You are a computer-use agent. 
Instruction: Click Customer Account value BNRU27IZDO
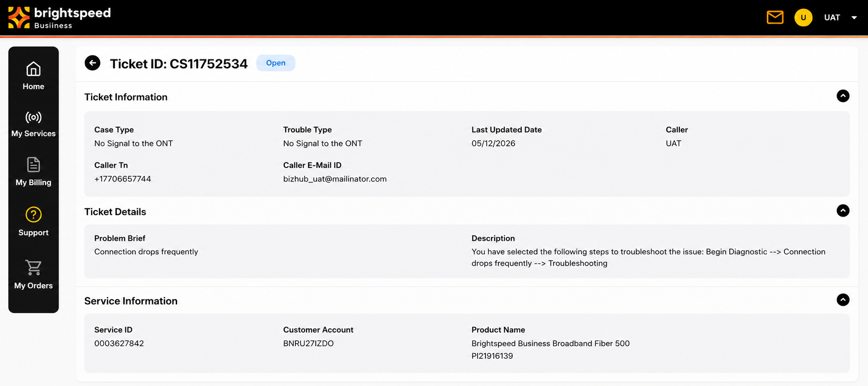tap(308, 344)
